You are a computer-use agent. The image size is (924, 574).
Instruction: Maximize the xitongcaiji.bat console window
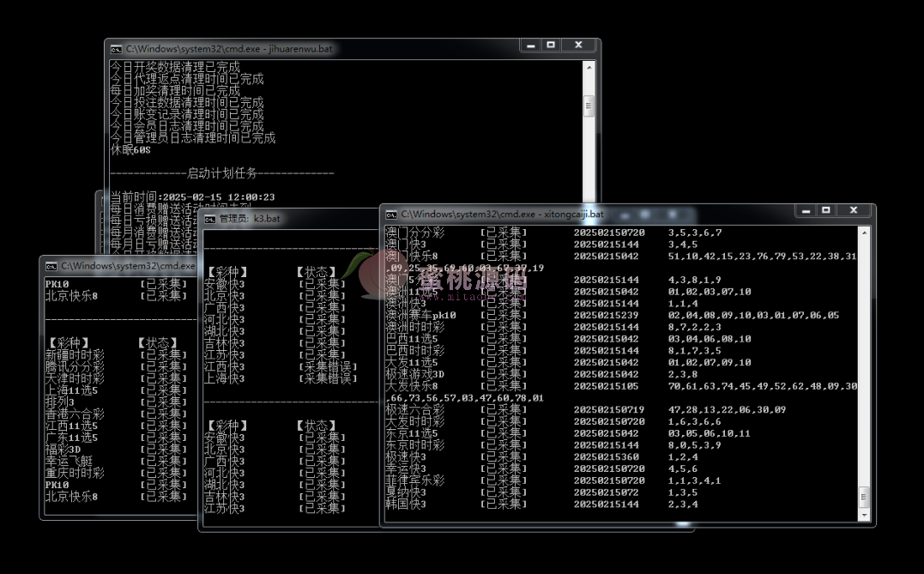[x=825, y=210]
